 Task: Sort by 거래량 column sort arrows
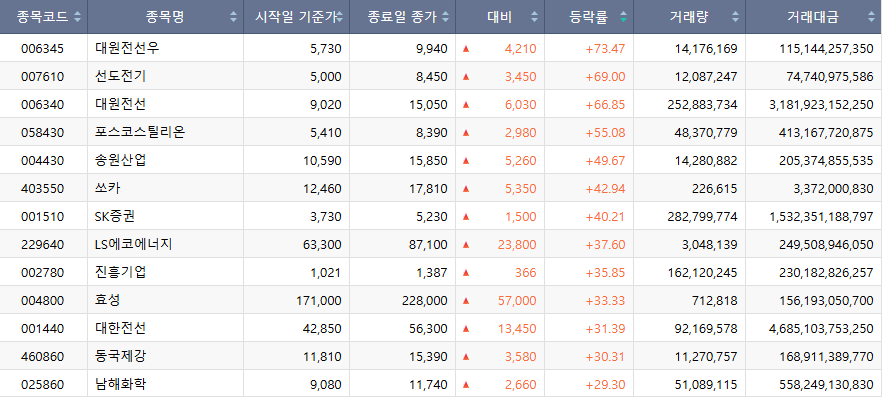pyautogui.click(x=735, y=17)
